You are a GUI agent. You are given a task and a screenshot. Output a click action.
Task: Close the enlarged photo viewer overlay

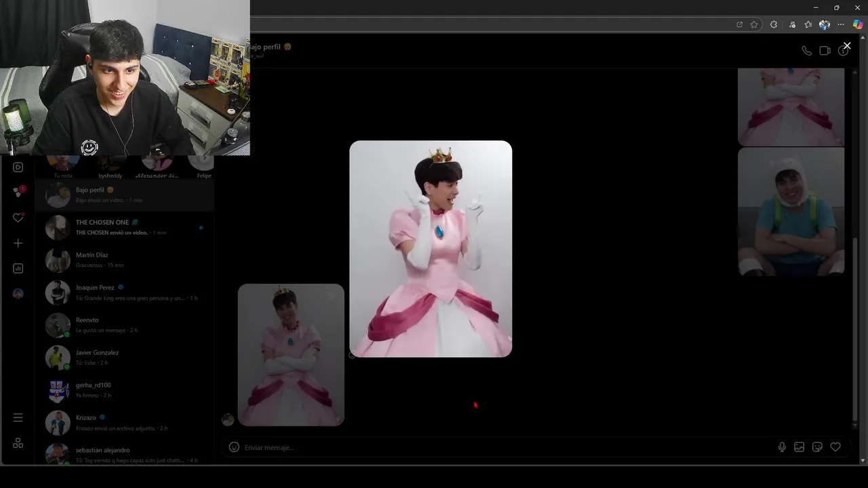pyautogui.click(x=847, y=45)
